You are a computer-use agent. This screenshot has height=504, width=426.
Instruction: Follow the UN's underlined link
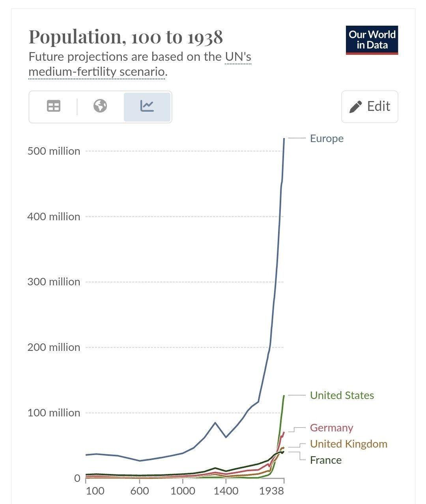tap(238, 57)
